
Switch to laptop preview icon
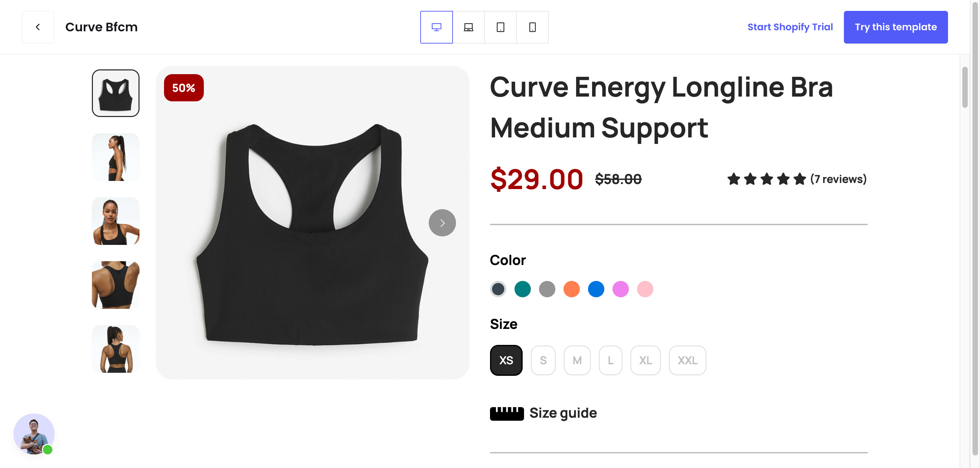coord(468,27)
